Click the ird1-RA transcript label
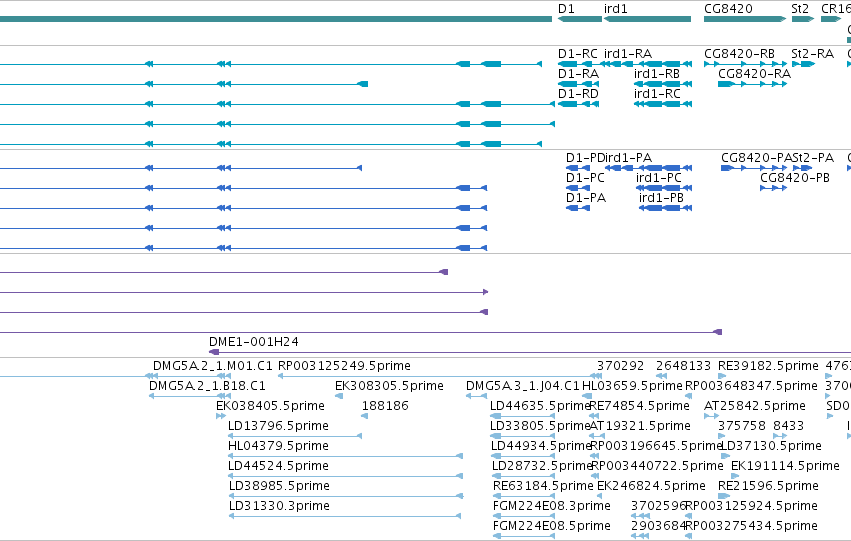The height and width of the screenshot is (541, 851). coord(627,54)
